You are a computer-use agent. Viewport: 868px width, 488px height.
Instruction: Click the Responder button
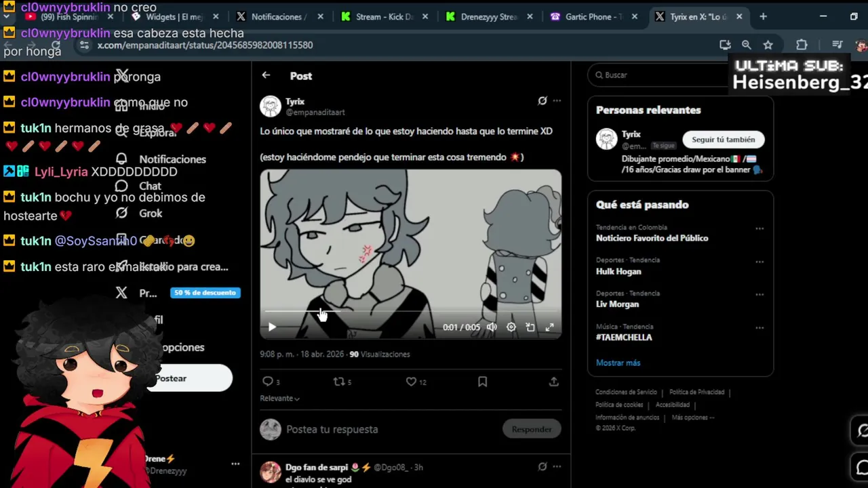pyautogui.click(x=532, y=429)
